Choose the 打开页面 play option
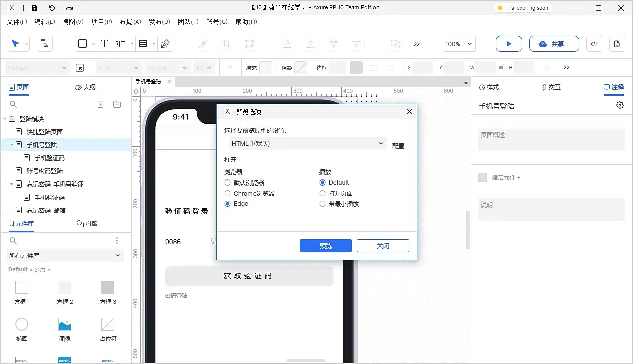Viewport: 633px width, 364px height. point(322,193)
